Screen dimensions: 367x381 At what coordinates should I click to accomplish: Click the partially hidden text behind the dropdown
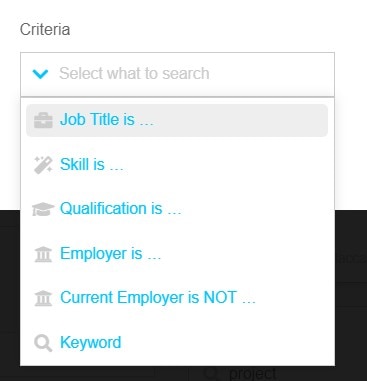pos(351,259)
